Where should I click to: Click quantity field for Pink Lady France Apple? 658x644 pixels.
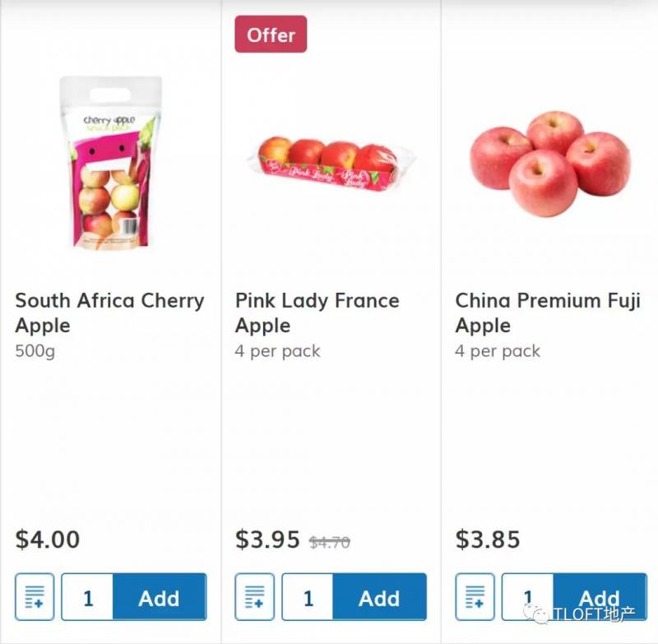point(308,597)
